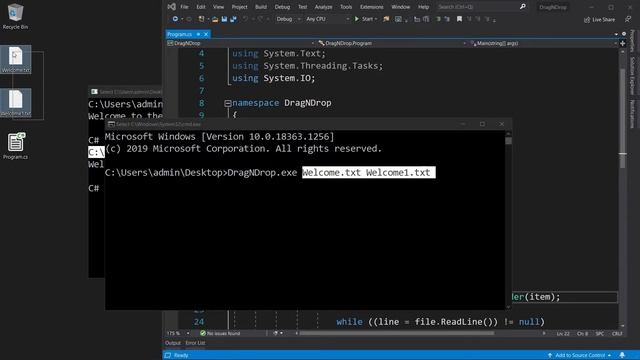This screenshot has height=360, width=640.
Task: Click the Recycle Bin desktop icon
Action: 16,16
